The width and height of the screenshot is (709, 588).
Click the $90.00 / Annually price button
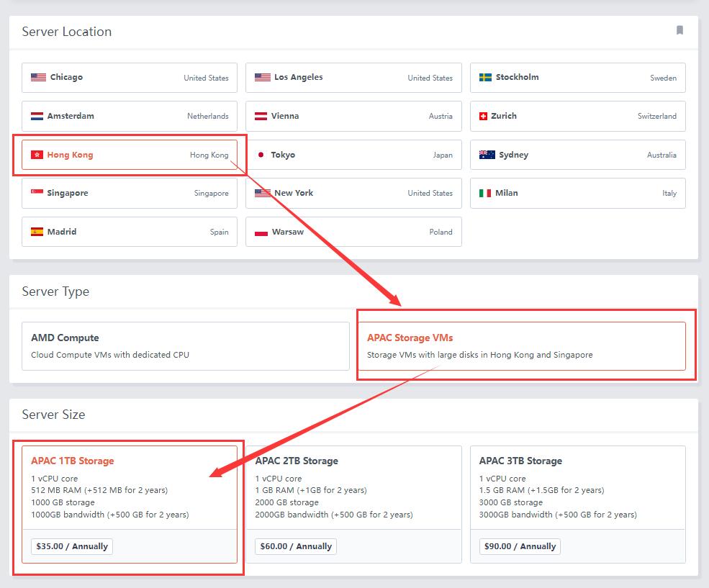pyautogui.click(x=520, y=546)
